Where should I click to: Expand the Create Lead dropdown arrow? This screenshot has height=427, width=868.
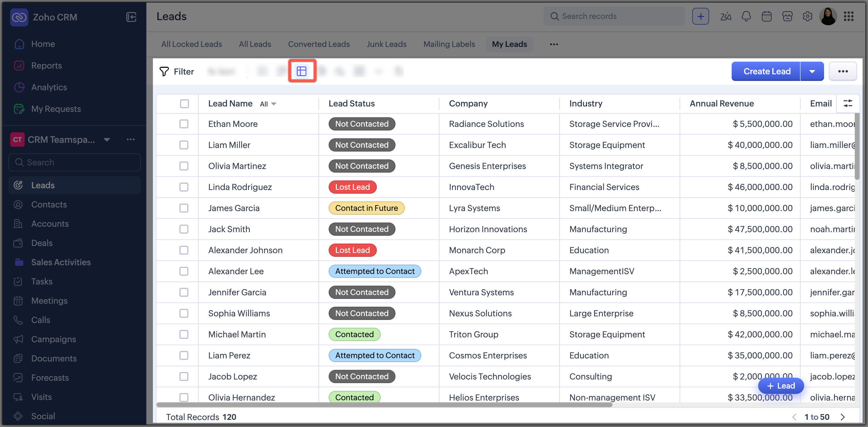(812, 71)
